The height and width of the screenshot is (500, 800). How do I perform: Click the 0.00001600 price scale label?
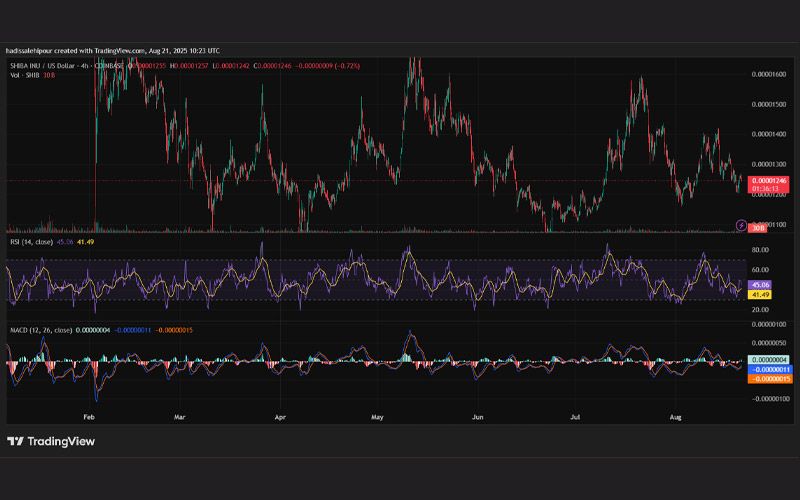click(x=769, y=74)
